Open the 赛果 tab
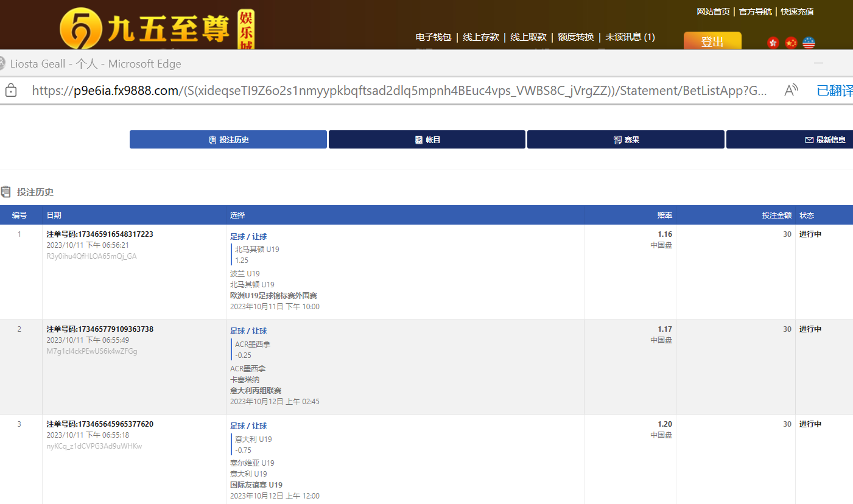 coord(626,139)
